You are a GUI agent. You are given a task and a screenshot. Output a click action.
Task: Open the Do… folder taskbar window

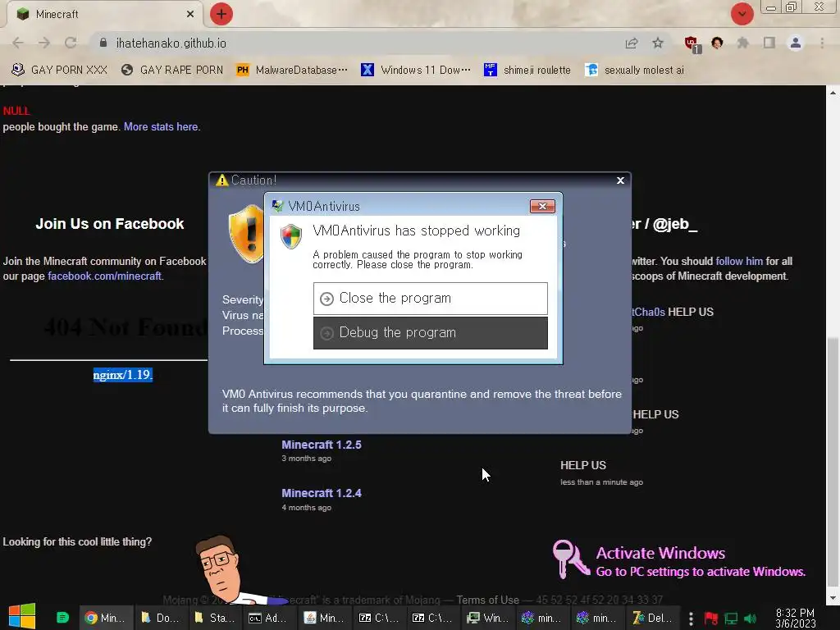pos(160,618)
